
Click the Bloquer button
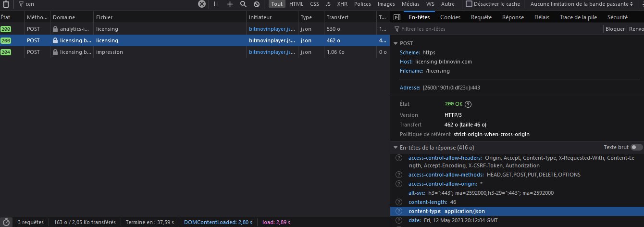pyautogui.click(x=615, y=29)
